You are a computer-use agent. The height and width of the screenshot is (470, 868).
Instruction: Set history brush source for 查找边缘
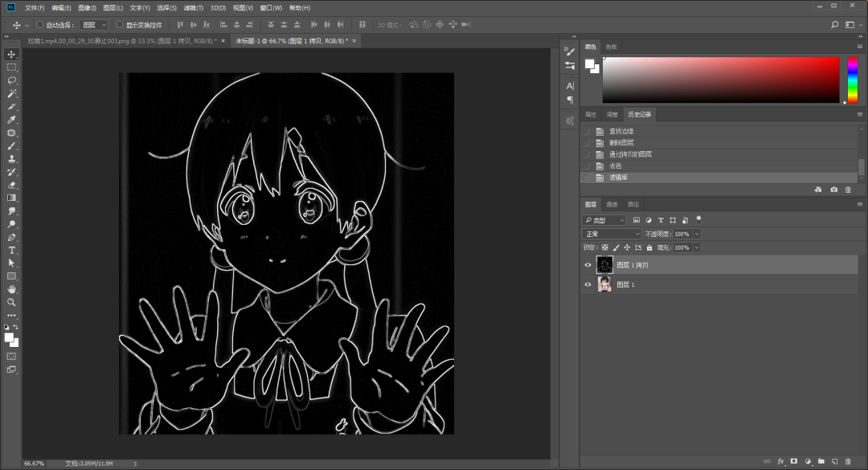tap(586, 132)
